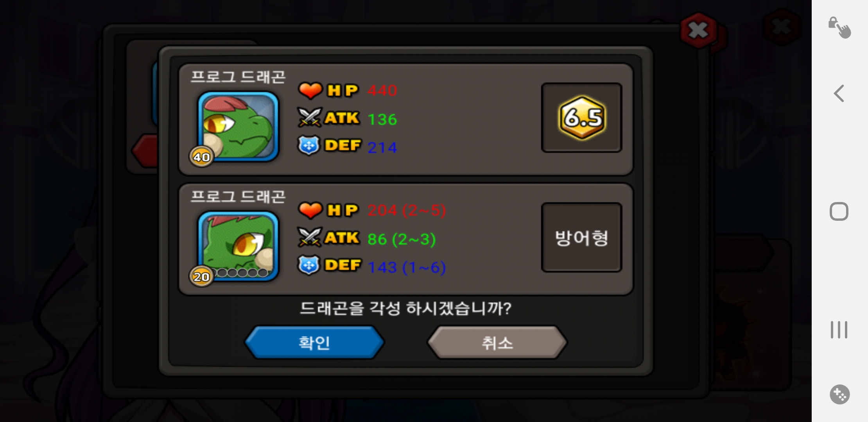Select the 방어형 type box
868x422 pixels.
pyautogui.click(x=582, y=237)
